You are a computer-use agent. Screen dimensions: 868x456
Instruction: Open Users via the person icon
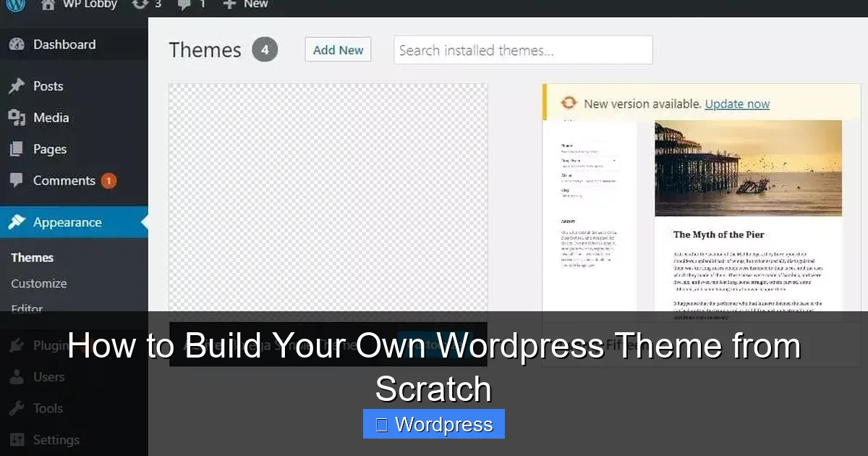pyautogui.click(x=17, y=376)
